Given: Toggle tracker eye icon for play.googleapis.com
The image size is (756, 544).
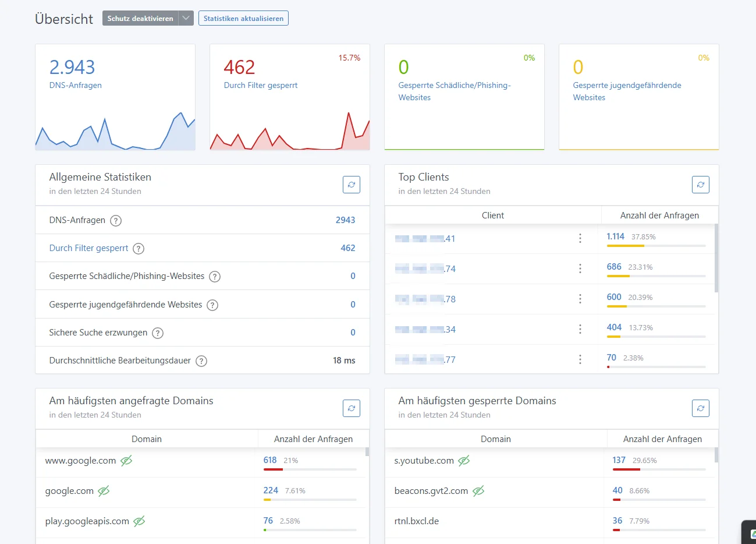Looking at the screenshot, I should (139, 521).
